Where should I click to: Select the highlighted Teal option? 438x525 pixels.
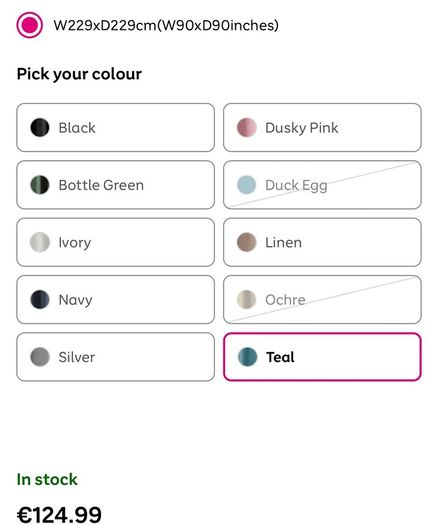[322, 357]
